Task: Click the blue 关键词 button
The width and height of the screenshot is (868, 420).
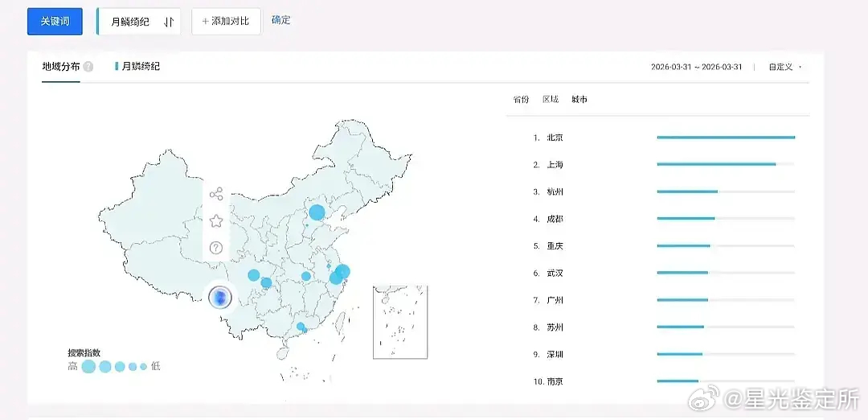Action: (x=55, y=22)
